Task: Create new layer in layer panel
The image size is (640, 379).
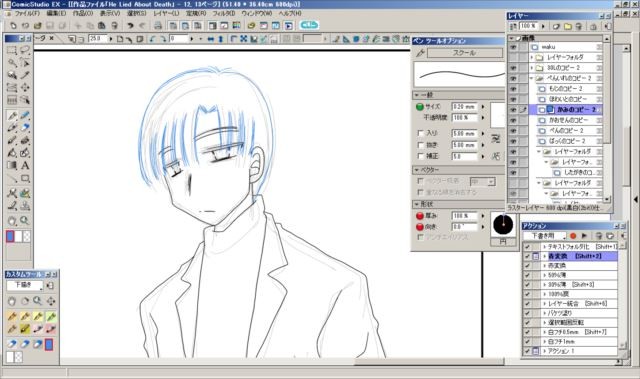Action: tap(556, 27)
